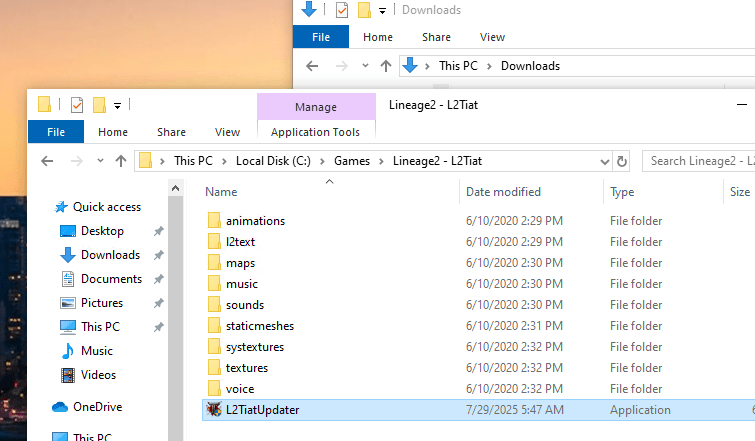Expand the Quick Access Toolbar customize dropdown

click(118, 106)
